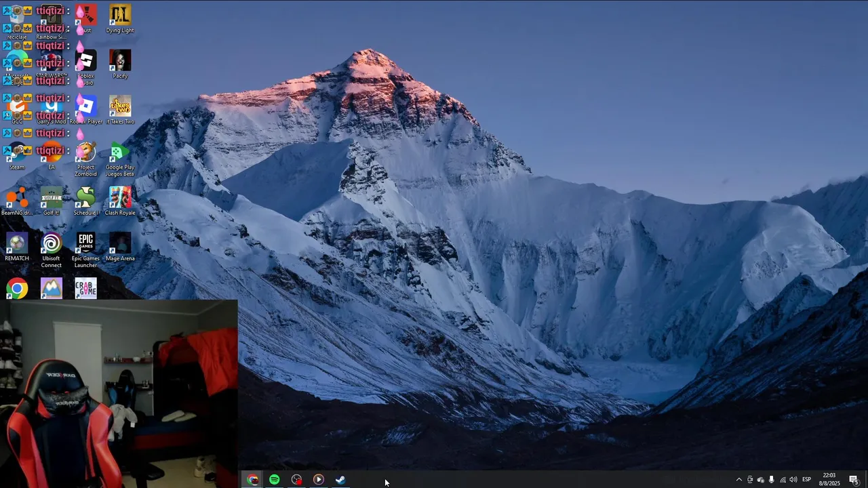Open the Clash Royale shortcut
Image resolution: width=868 pixels, height=488 pixels.
tap(120, 201)
